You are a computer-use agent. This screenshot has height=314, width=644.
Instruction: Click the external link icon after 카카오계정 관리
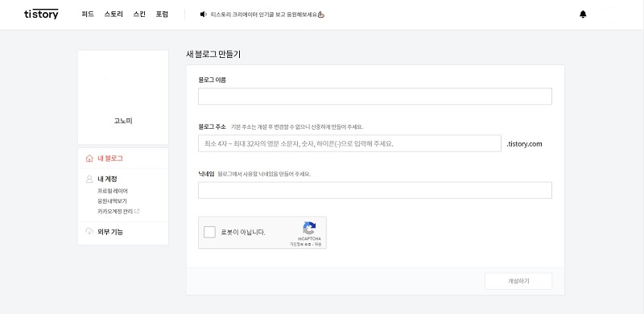(x=137, y=211)
